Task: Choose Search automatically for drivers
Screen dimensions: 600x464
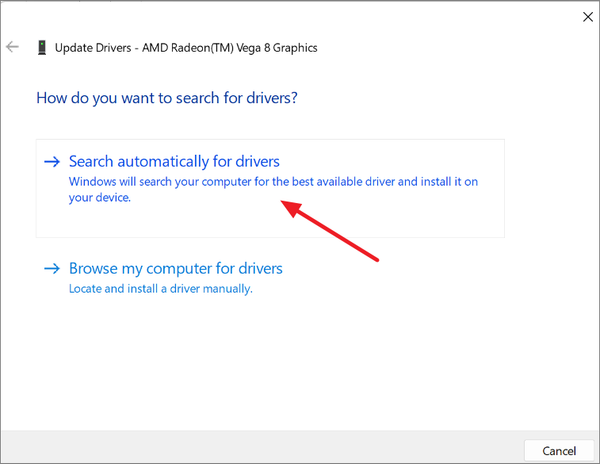Action: (x=270, y=188)
